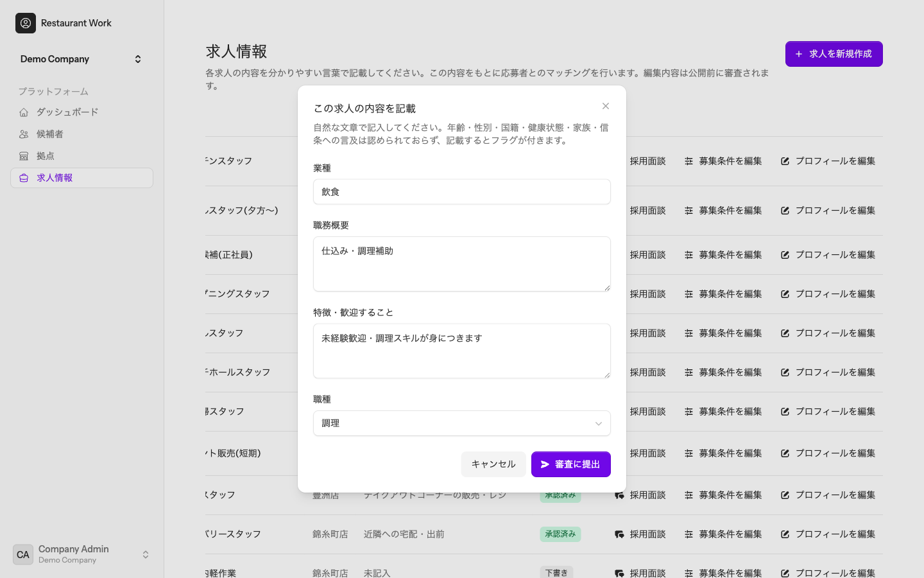Open 採用面談 for the スタッフ(夕方〜) row
Screen dimensions: 924x578
tap(647, 211)
